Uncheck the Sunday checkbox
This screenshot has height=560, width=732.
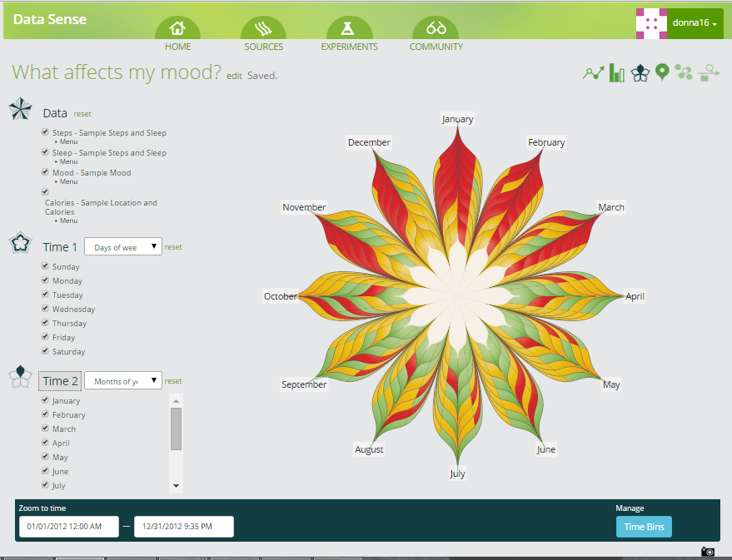point(45,265)
